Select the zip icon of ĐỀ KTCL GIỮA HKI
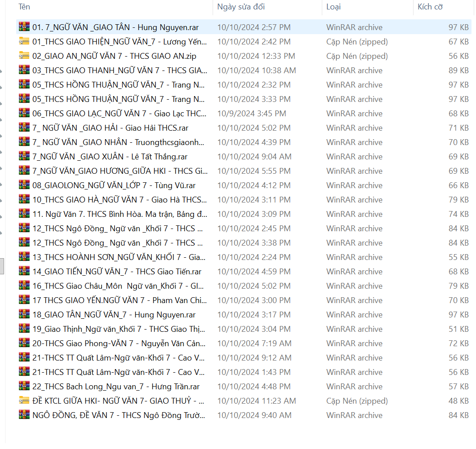 [x=24, y=401]
